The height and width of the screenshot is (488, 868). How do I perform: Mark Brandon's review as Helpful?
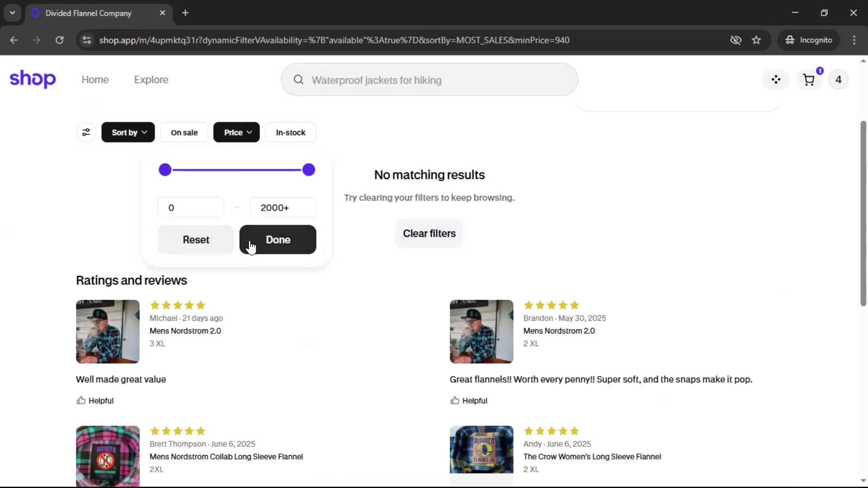point(469,400)
